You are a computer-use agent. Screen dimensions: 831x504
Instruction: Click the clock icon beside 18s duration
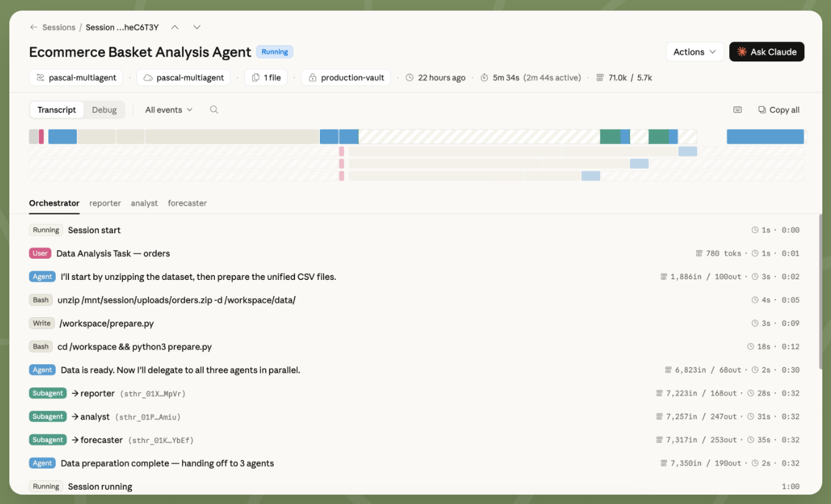pyautogui.click(x=751, y=347)
